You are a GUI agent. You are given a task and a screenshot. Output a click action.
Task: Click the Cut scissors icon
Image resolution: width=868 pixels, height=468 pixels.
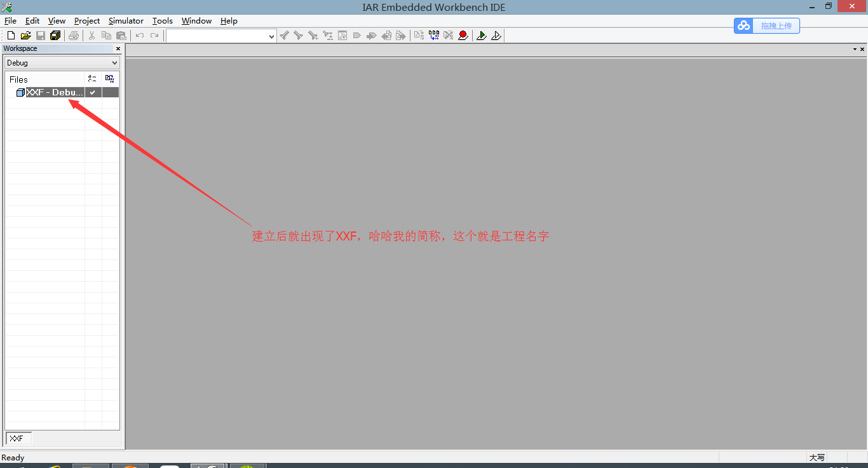click(92, 36)
